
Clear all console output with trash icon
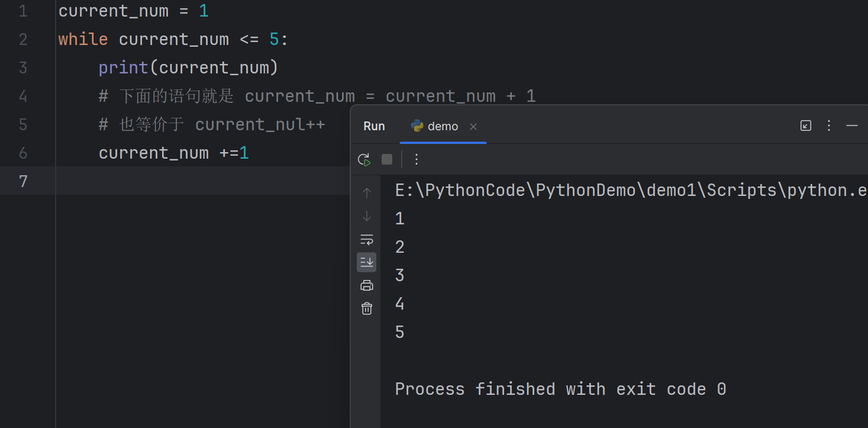click(367, 308)
